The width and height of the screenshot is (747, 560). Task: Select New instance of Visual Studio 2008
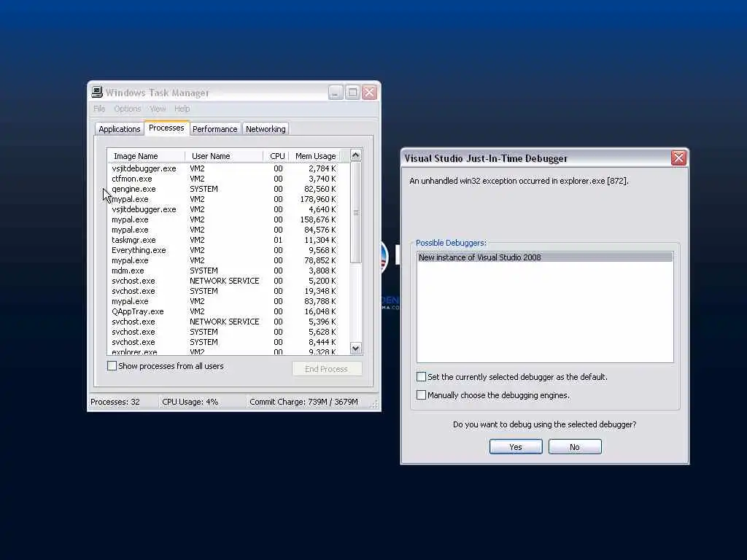[545, 257]
